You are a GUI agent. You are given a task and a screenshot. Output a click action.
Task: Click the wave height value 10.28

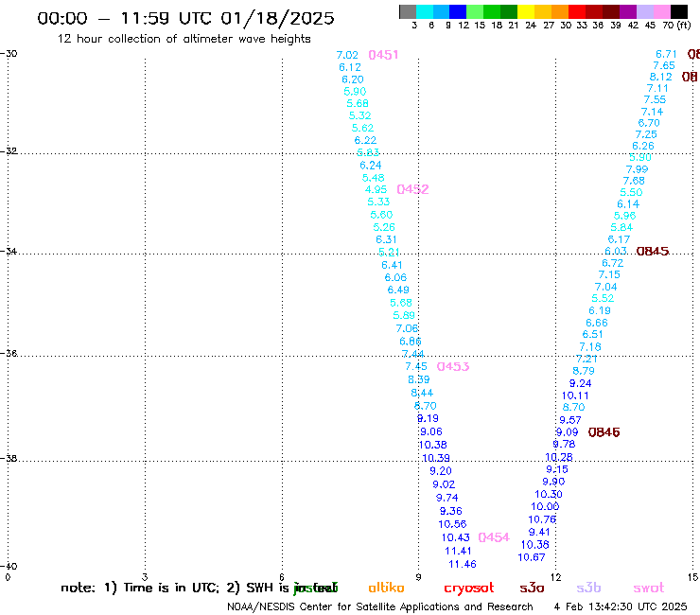point(559,457)
